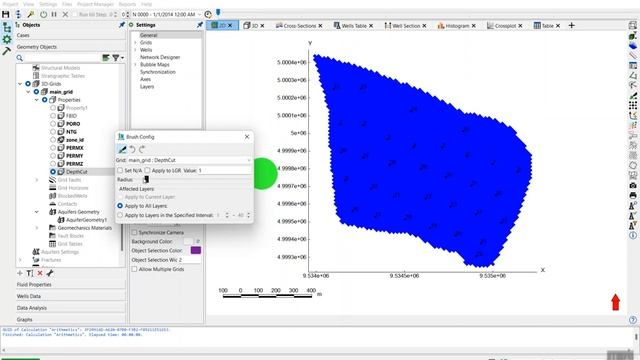The width and height of the screenshot is (640, 360).
Task: Switch to the Wells Table tab
Action: tap(353, 25)
